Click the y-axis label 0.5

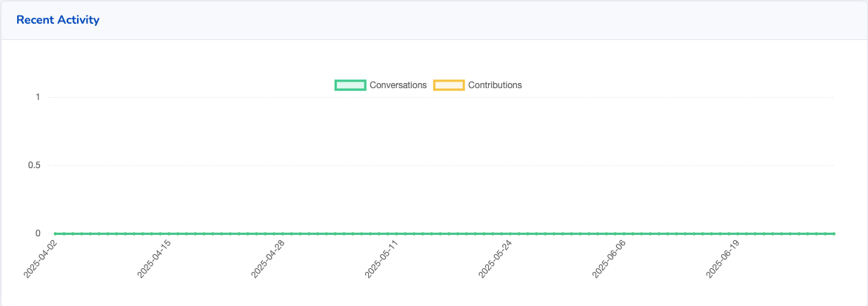pos(34,165)
